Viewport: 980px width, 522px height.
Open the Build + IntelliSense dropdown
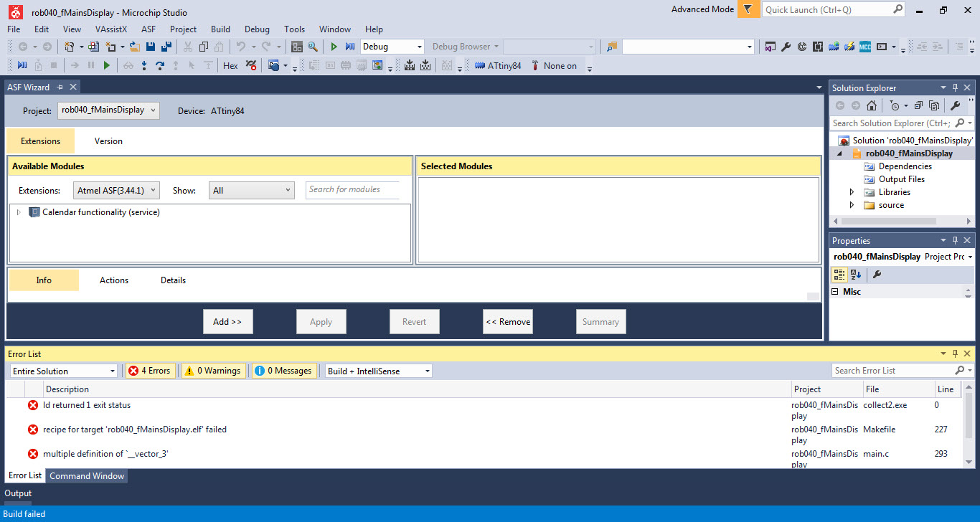tap(379, 371)
